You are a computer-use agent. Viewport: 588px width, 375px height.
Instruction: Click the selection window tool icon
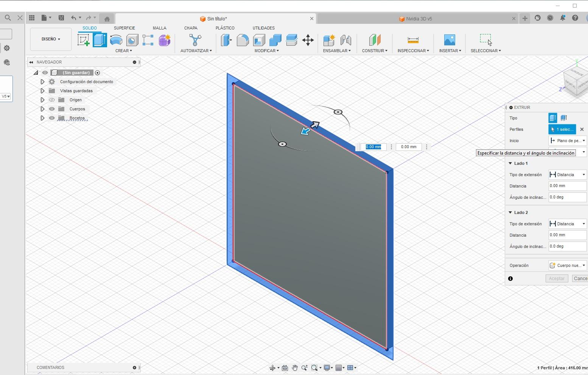click(486, 39)
